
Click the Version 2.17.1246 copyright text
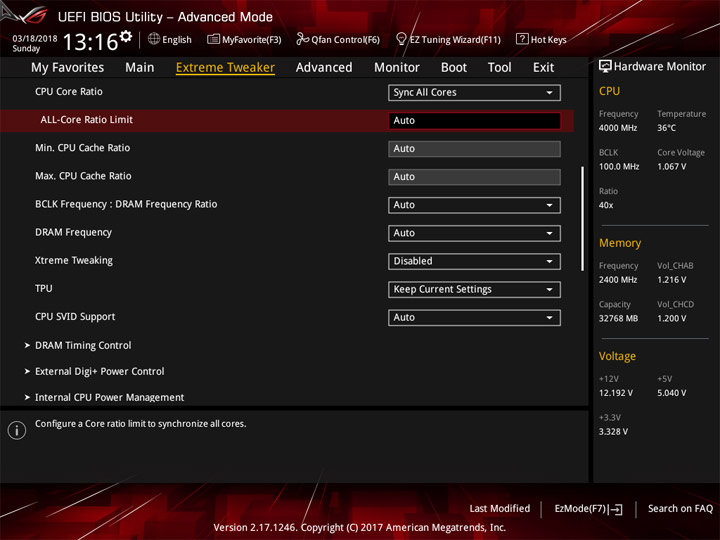click(360, 528)
